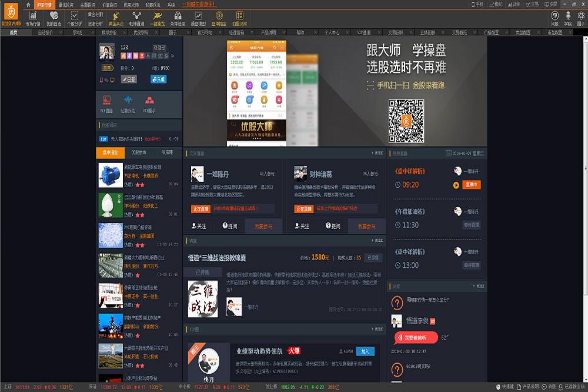Viewport: 588px width, 392px height.
Task: Click the blue 充值 recharge button
Action: [158, 79]
